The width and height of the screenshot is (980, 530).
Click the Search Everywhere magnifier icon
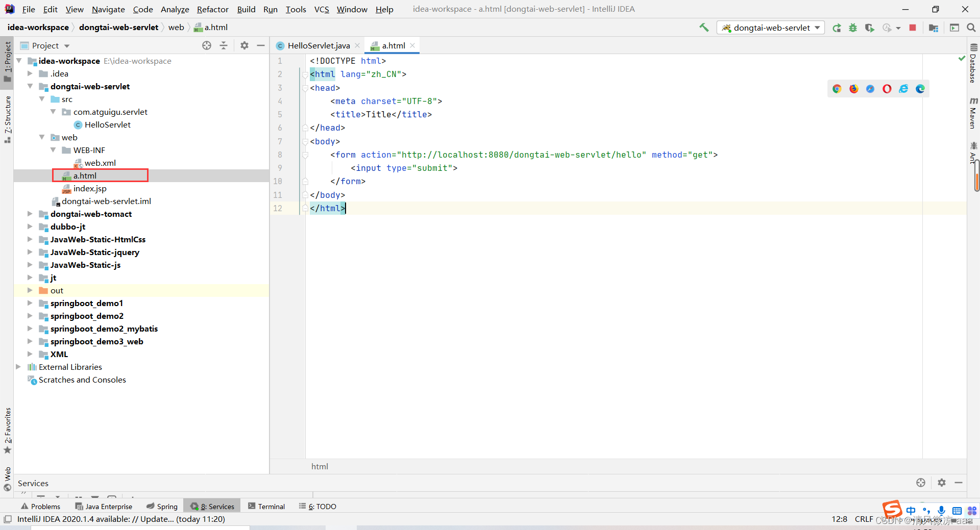tap(971, 28)
